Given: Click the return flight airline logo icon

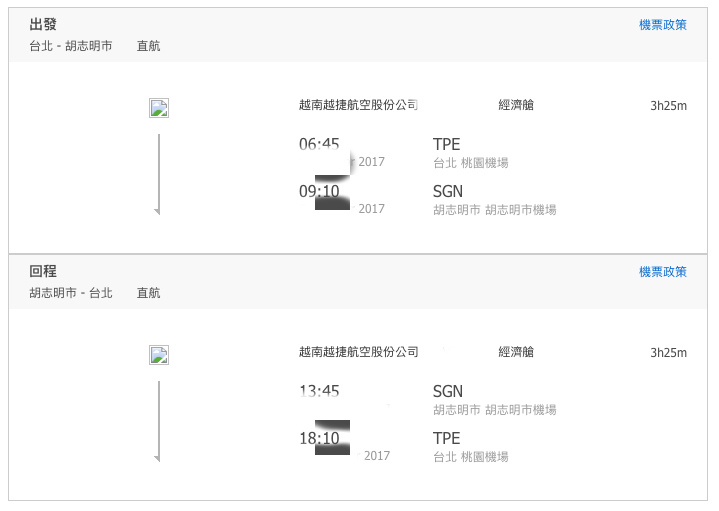Looking at the screenshot, I should (x=159, y=355).
